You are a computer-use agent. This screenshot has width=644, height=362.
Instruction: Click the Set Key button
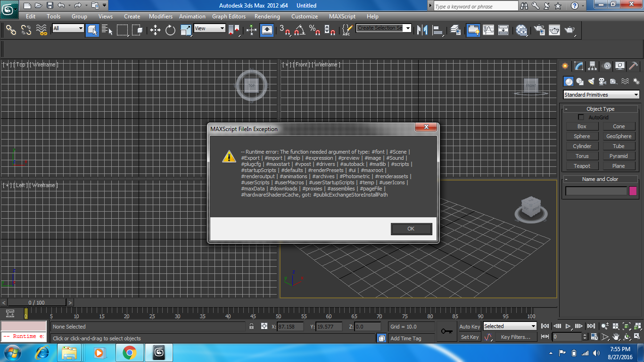coord(470,337)
